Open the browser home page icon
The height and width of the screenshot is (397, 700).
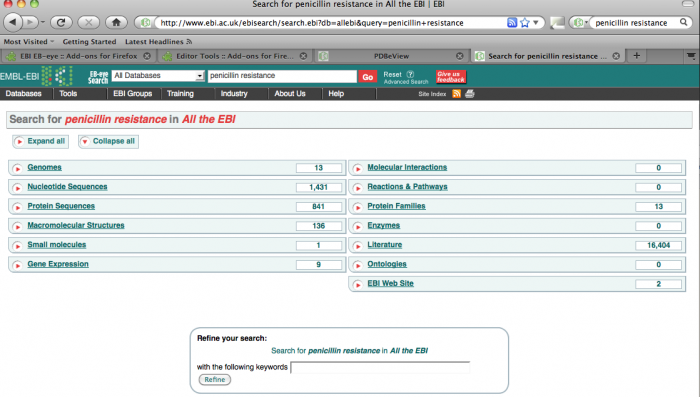tap(116, 22)
